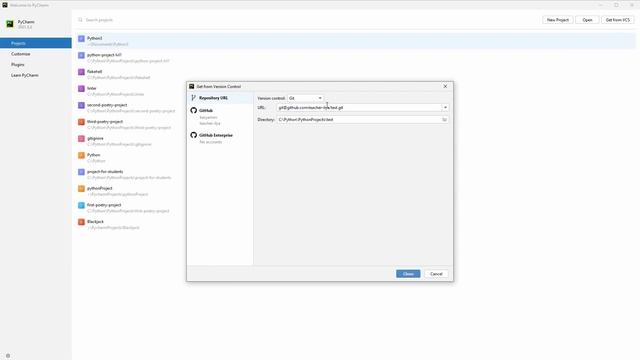The height and width of the screenshot is (360, 640).
Task: Click the search magnifier icon
Action: tap(80, 20)
